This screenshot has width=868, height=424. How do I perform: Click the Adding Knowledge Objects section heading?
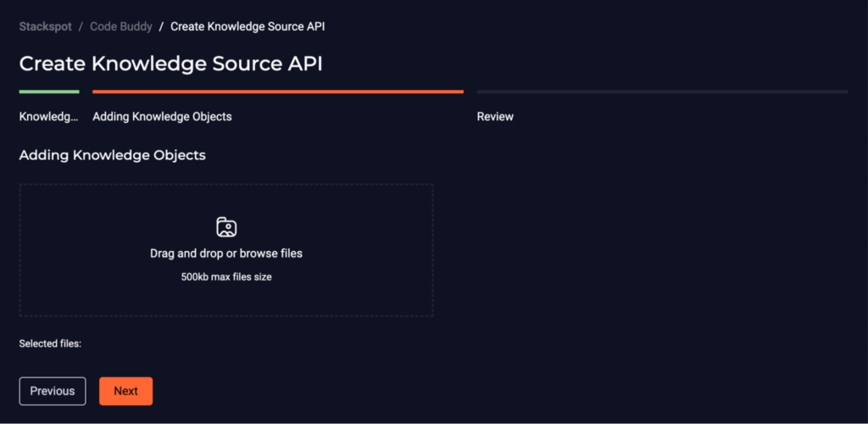pyautogui.click(x=113, y=155)
